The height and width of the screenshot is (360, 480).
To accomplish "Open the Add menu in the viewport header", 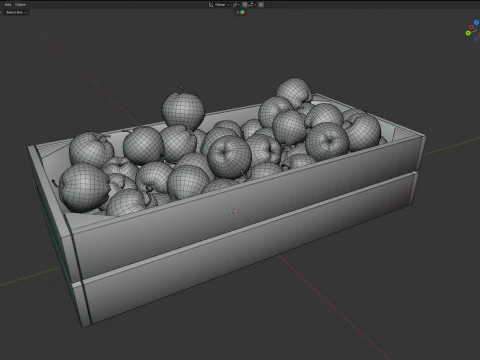I will coord(8,5).
